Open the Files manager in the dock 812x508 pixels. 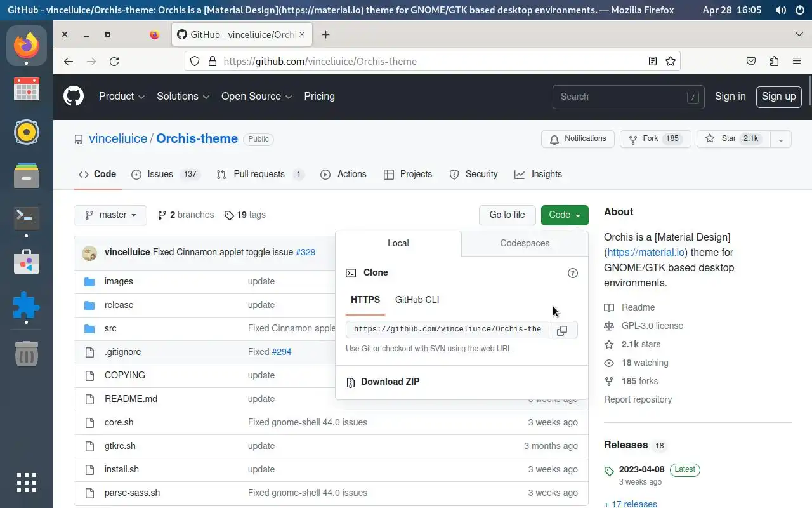click(x=27, y=175)
